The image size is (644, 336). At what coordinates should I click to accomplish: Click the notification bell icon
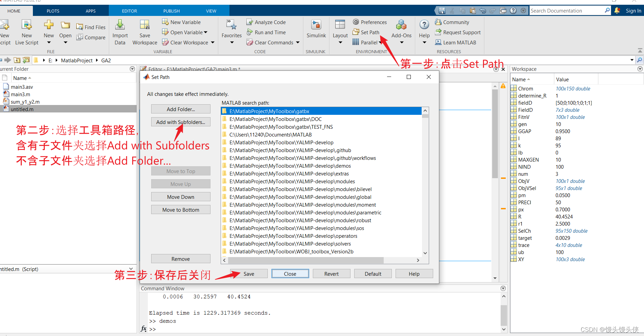click(x=617, y=10)
